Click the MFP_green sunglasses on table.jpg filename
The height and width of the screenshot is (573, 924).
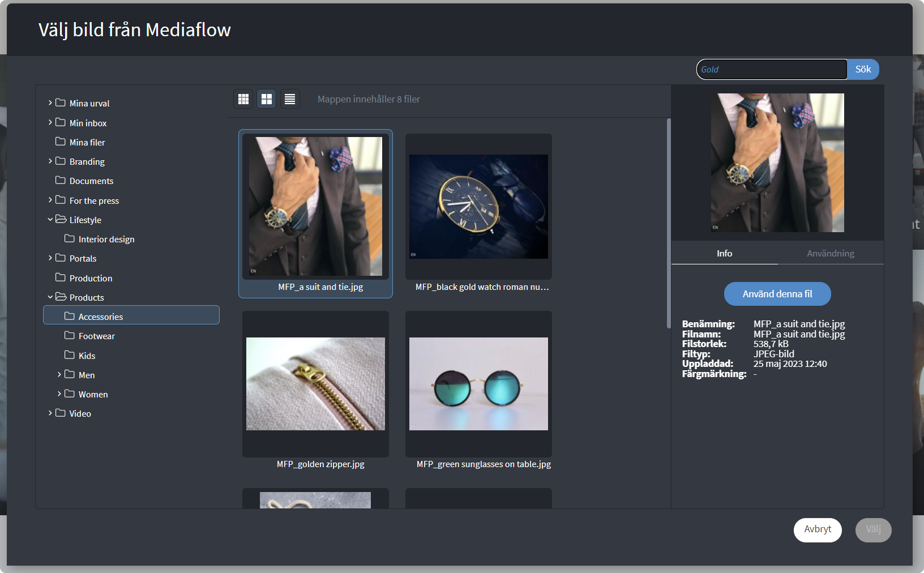(x=484, y=464)
